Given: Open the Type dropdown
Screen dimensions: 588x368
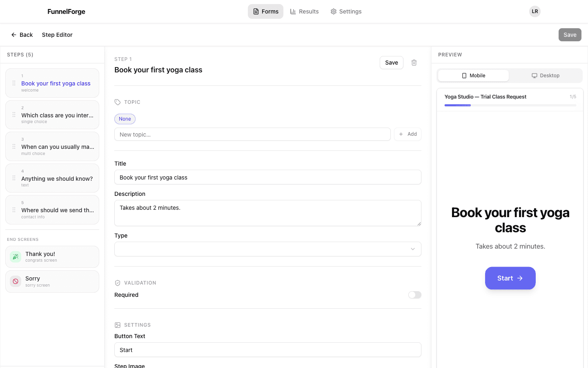Looking at the screenshot, I should (268, 249).
